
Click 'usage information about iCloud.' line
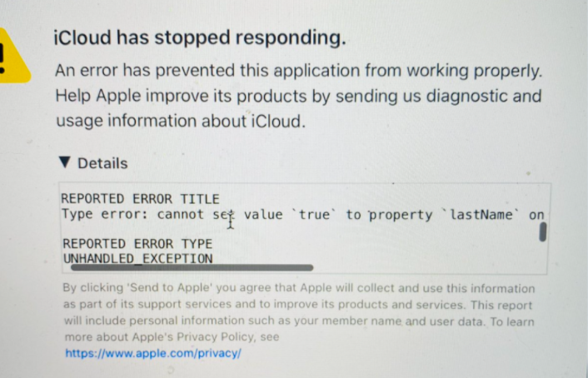pos(181,121)
